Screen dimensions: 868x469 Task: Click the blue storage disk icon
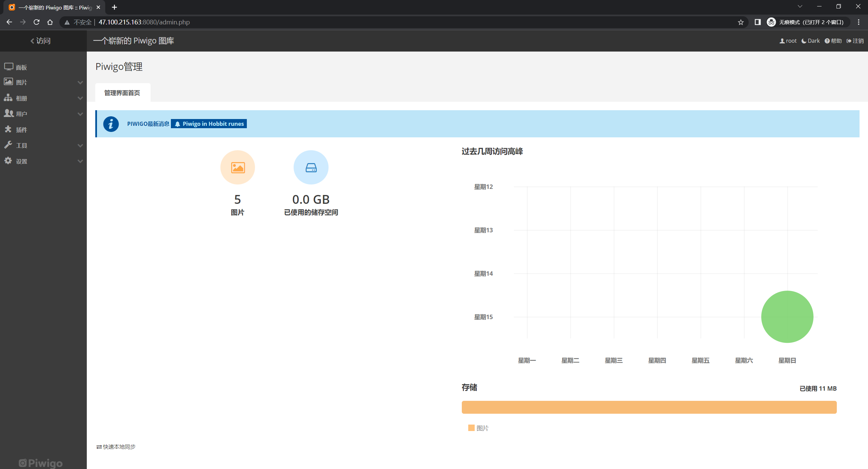pyautogui.click(x=311, y=168)
